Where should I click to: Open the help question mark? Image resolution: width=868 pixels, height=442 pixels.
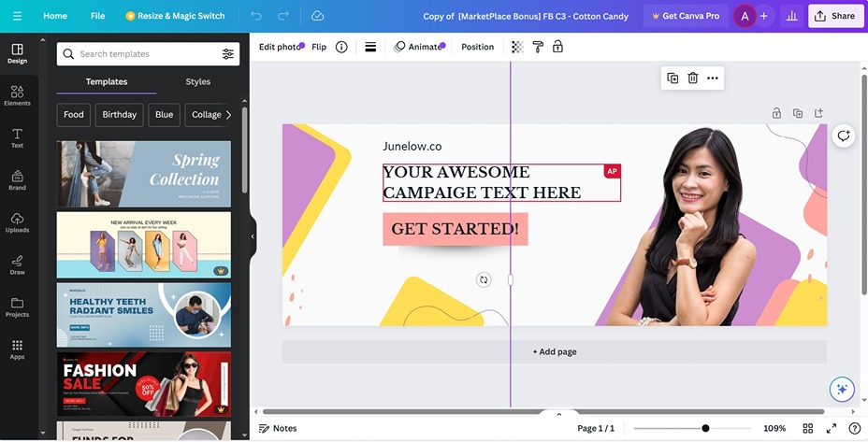[855, 428]
